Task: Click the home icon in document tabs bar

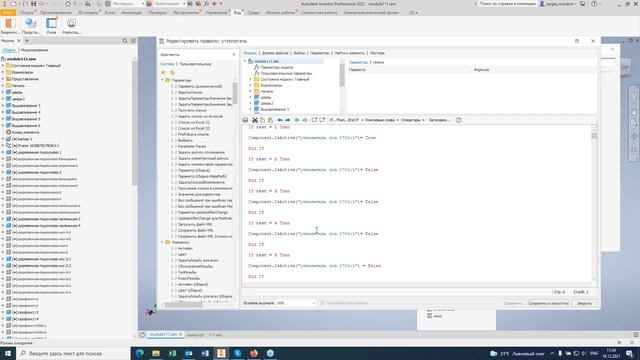Action: 142,335
